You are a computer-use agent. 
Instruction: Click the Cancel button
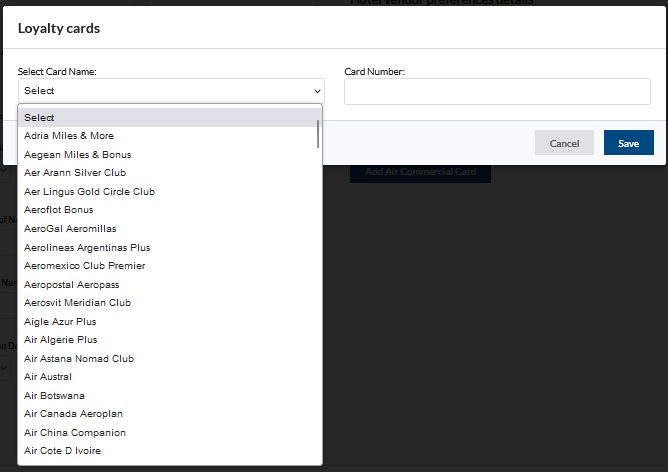coord(564,143)
